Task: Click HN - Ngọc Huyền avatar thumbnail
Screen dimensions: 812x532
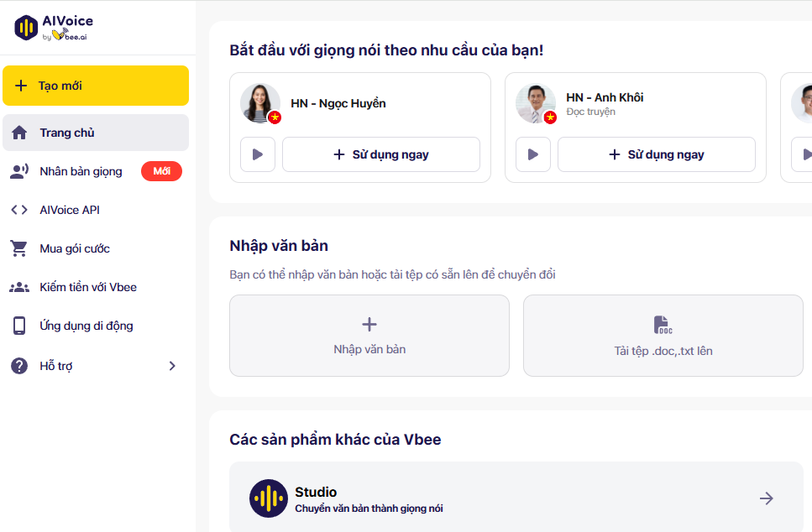Action: tap(259, 104)
